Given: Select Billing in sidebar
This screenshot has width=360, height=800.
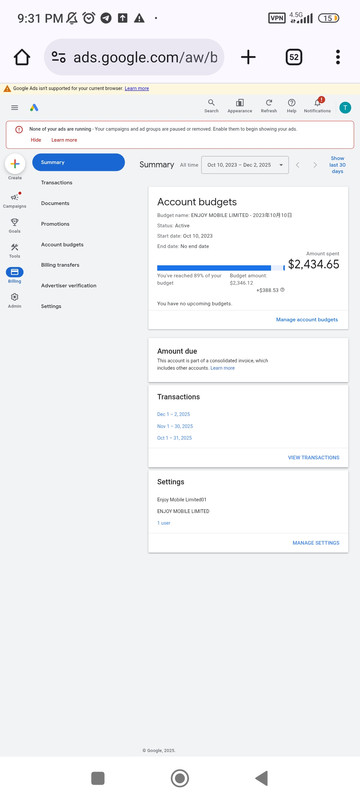Looking at the screenshot, I should pos(15,275).
